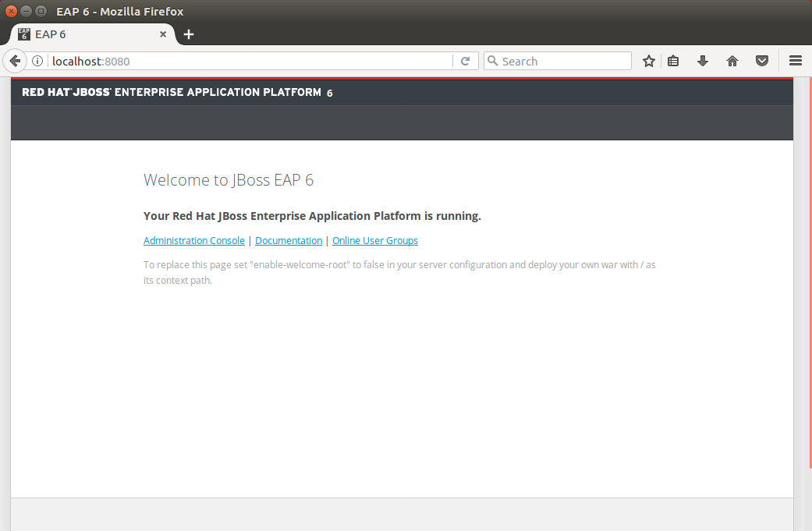Minimize the Firefox window

point(26,12)
